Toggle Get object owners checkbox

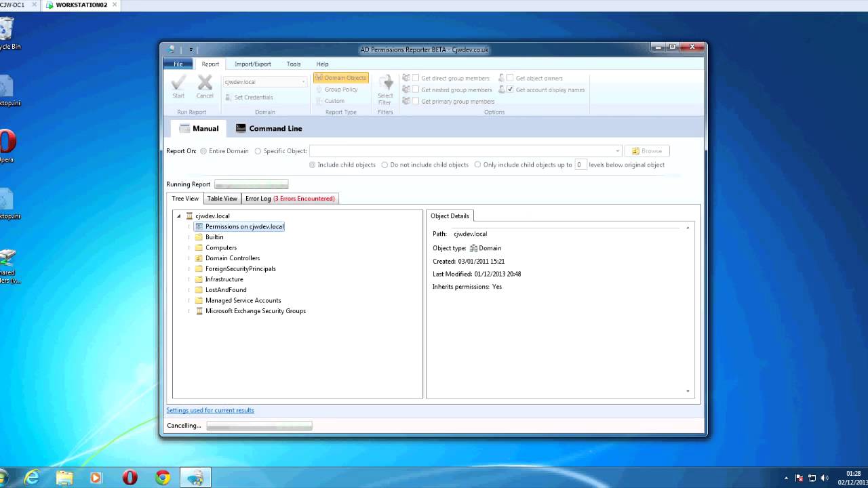pos(510,78)
